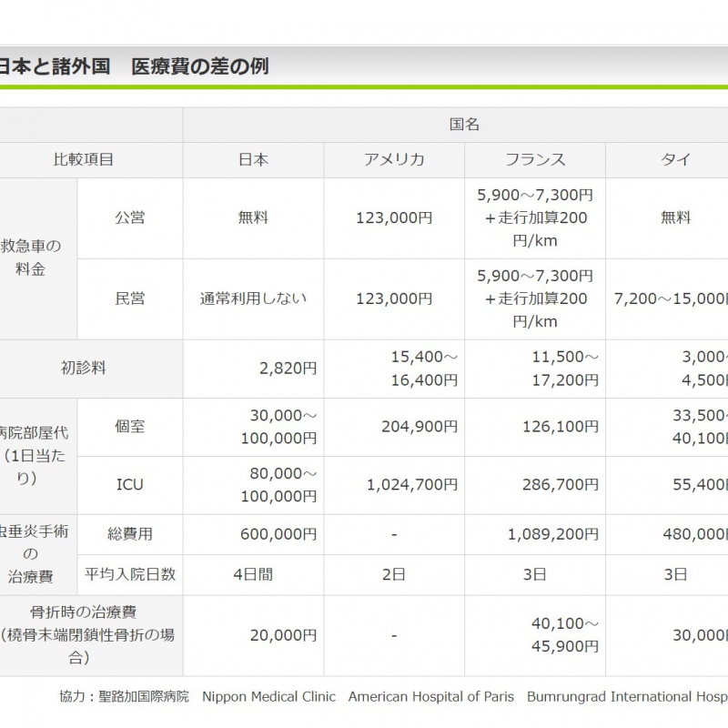Click the 平均入院日数 row label
The image size is (728, 728).
tap(129, 575)
